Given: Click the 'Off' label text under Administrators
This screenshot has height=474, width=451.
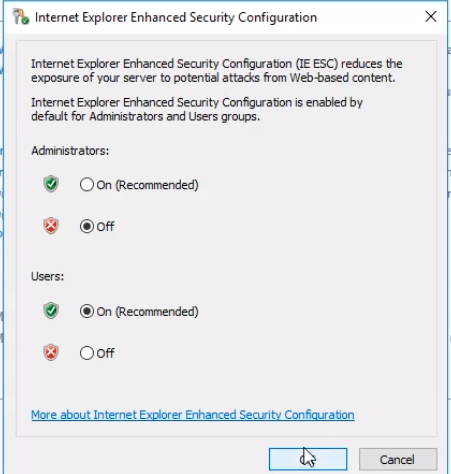Looking at the screenshot, I should [x=105, y=227].
